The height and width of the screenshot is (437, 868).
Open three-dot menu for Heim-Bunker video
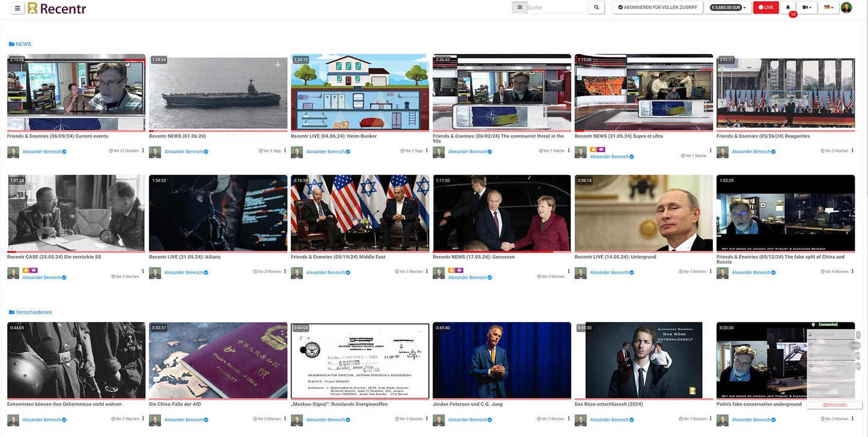[x=426, y=151]
